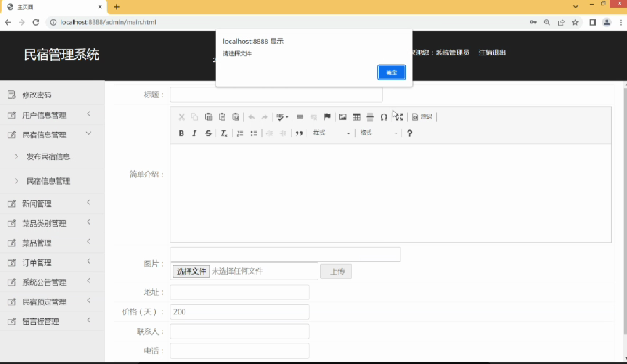Expand the 新闻管理 section chevron
The width and height of the screenshot is (627, 364).
click(x=88, y=202)
